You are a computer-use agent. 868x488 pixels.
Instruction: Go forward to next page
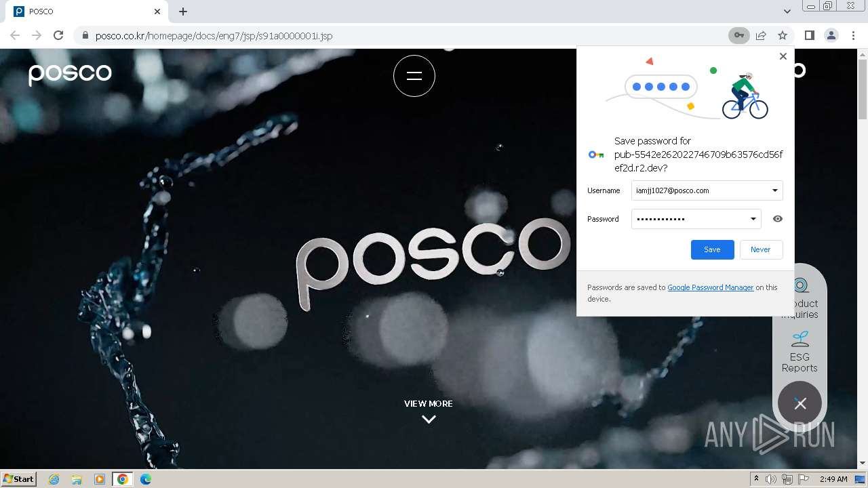click(37, 35)
